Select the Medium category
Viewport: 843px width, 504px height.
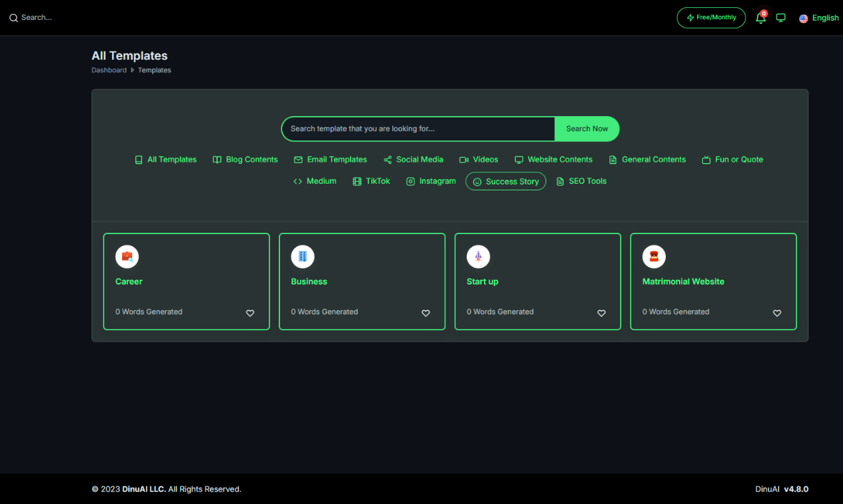(315, 181)
